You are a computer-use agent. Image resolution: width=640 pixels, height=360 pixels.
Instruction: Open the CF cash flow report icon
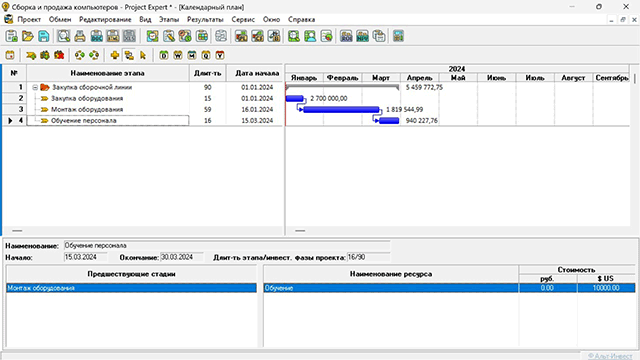(258, 36)
